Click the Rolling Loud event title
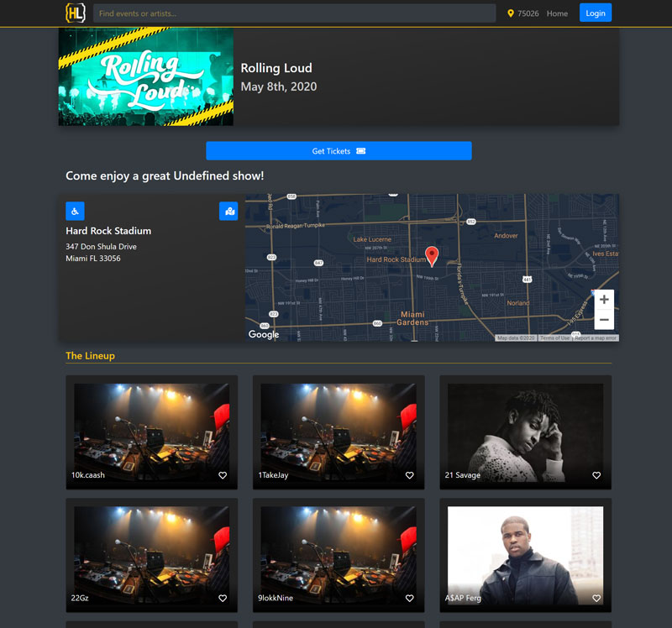Screen dimensions: 672x628 click(276, 68)
